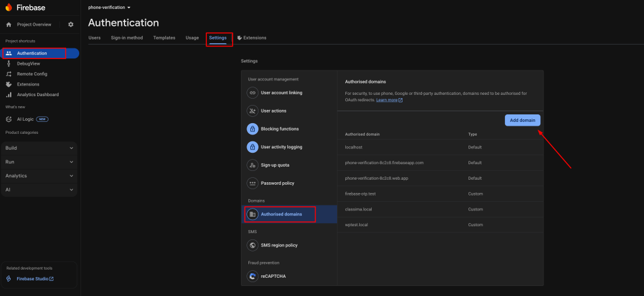Click the Analytics Dashboard bar chart icon
The width and height of the screenshot is (644, 296).
click(x=9, y=94)
